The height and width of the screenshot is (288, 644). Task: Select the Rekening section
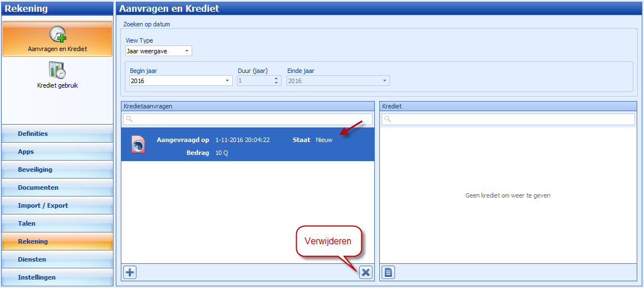(57, 241)
